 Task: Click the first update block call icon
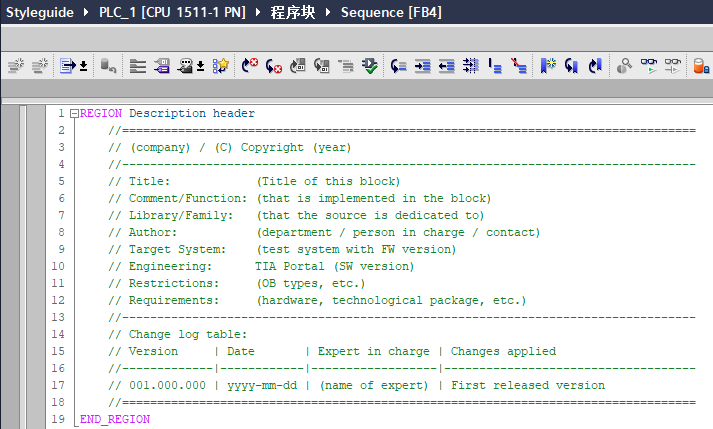pos(298,66)
